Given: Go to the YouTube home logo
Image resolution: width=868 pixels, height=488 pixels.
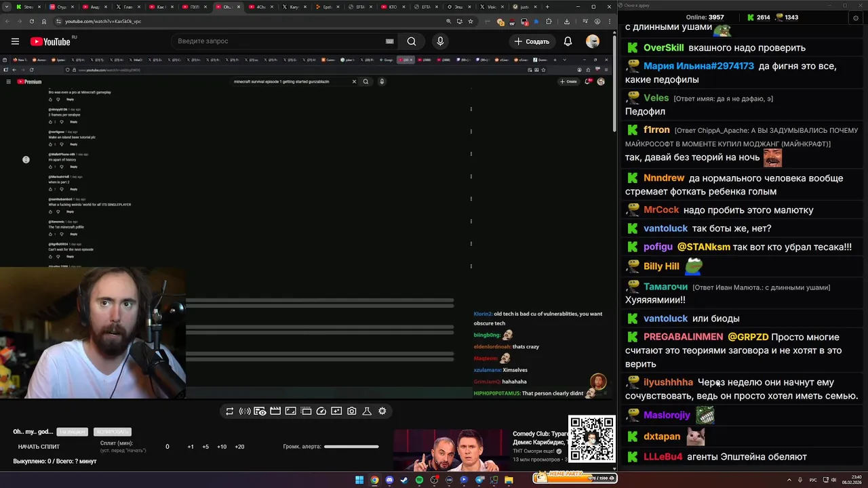Looking at the screenshot, I should [x=51, y=41].
